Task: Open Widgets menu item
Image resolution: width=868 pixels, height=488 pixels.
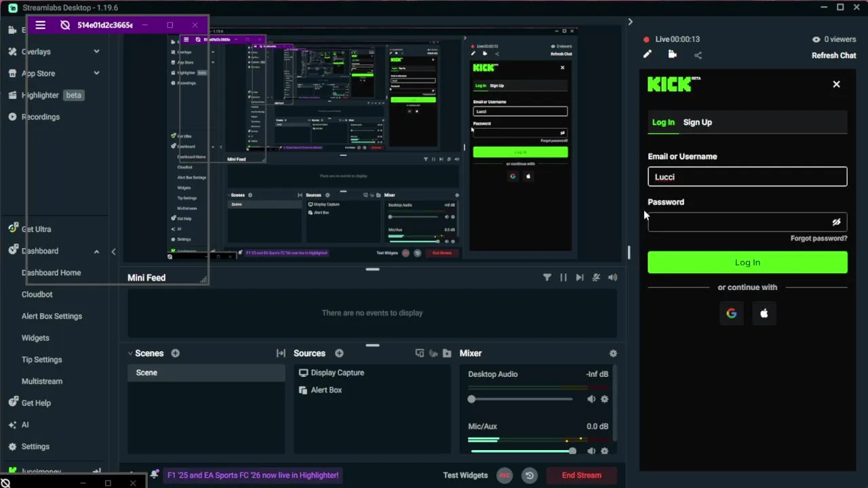Action: (35, 338)
